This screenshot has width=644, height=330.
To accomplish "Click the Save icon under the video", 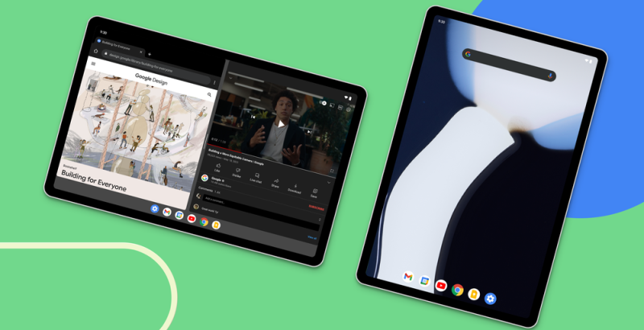I will click(x=314, y=192).
